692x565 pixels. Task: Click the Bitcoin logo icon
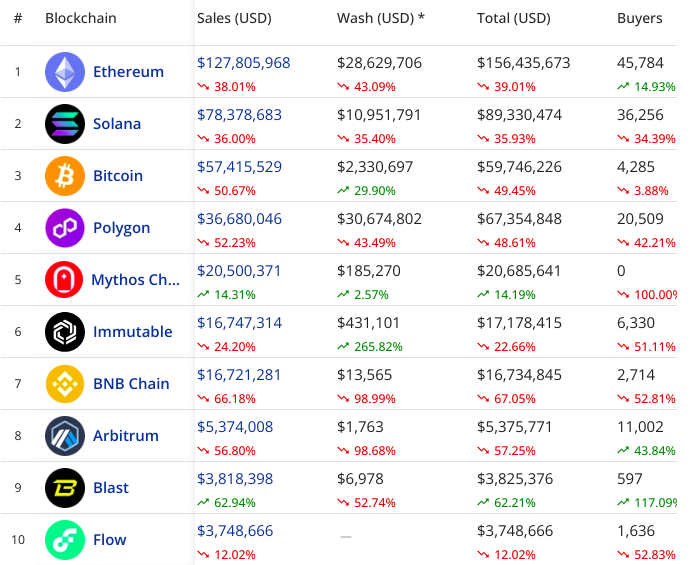tap(65, 176)
